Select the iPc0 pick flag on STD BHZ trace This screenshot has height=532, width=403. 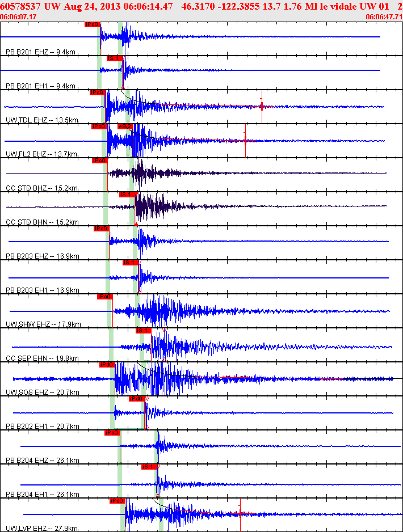100,161
